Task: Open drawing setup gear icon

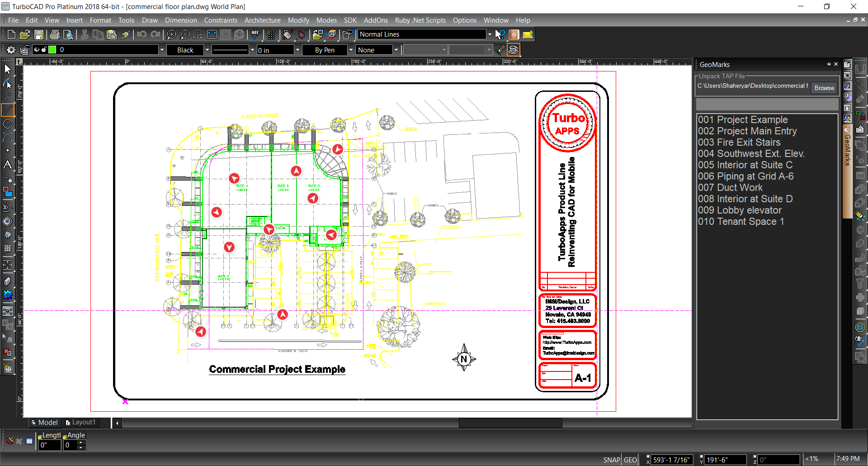Action: pos(11,50)
